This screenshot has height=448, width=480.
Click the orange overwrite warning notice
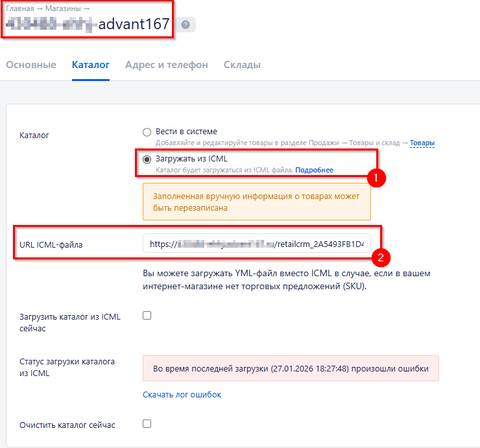(x=256, y=202)
